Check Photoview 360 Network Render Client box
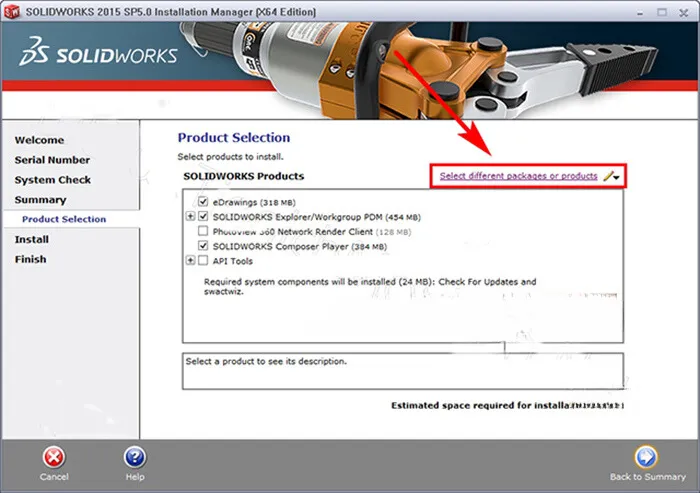 click(203, 231)
